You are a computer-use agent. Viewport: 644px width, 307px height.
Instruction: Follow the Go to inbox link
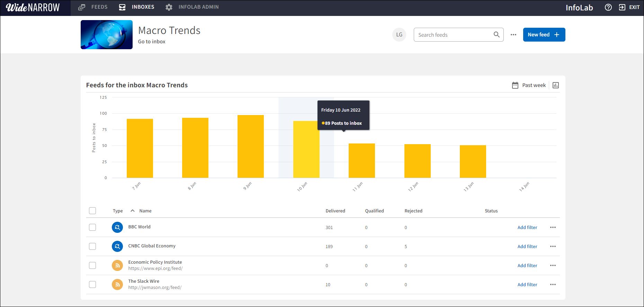click(152, 42)
